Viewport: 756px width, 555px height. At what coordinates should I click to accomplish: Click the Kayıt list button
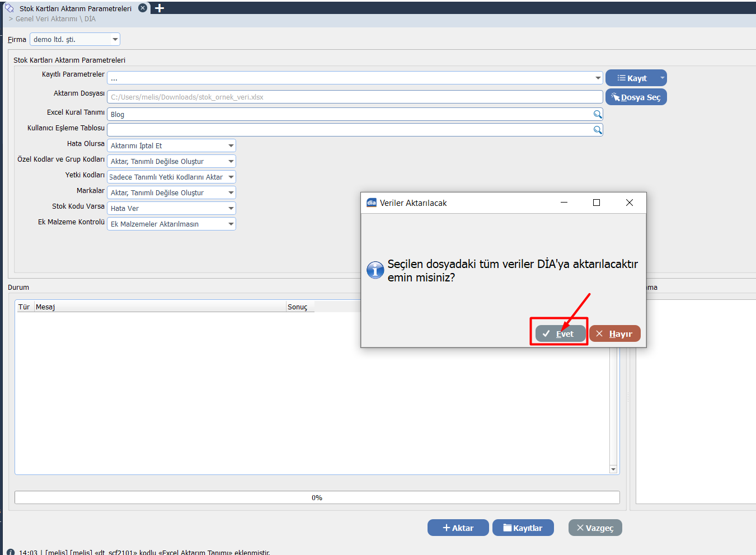tap(631, 78)
